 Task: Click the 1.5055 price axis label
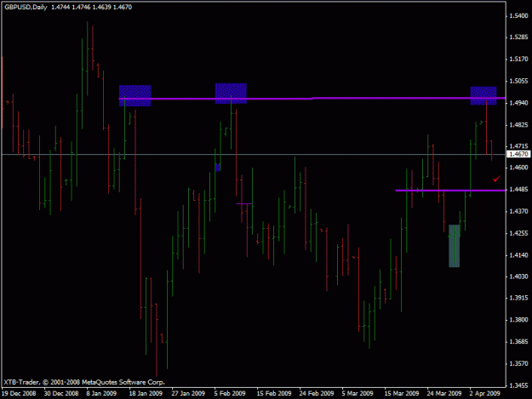(x=518, y=81)
